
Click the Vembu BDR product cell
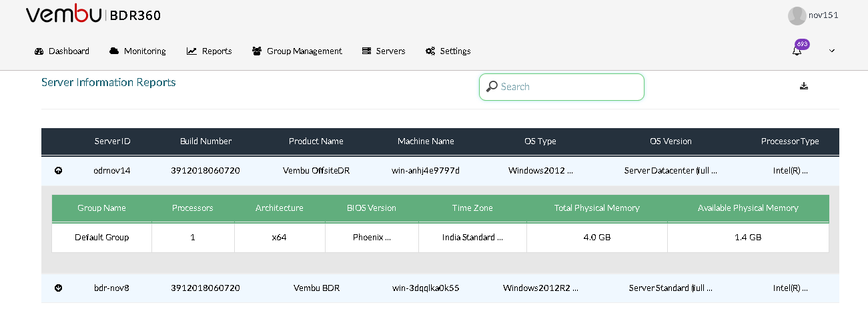coord(316,288)
